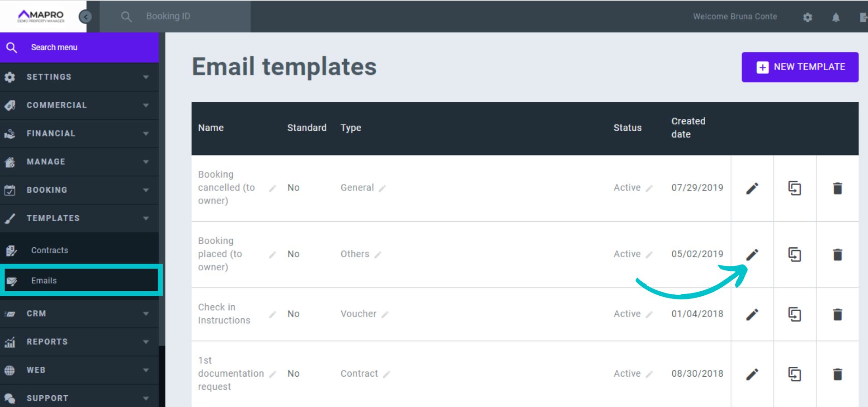Screen dimensions: 868x407
Task: Duplicate the "1st documentation request" template
Action: [795, 374]
